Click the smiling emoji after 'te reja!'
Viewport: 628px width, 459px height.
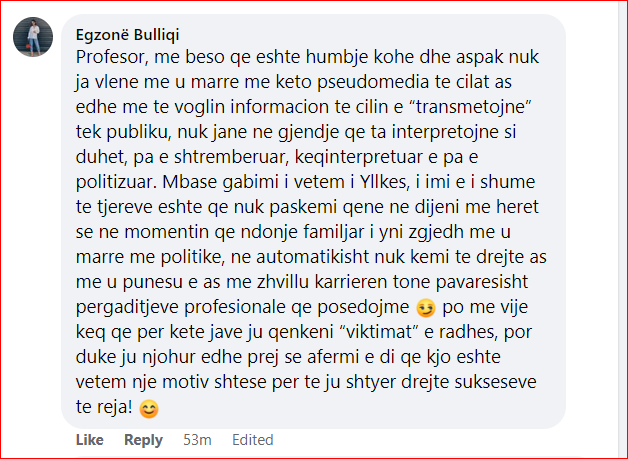149,409
